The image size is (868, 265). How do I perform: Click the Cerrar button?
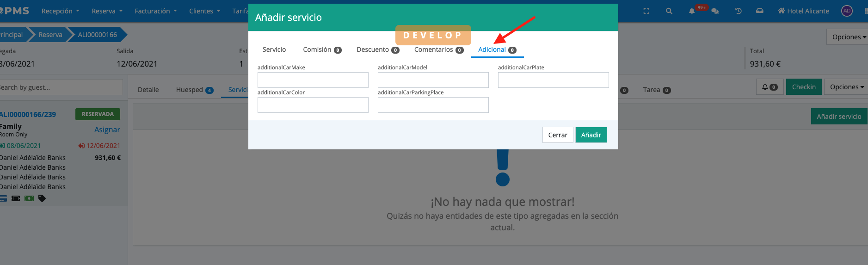(x=558, y=135)
